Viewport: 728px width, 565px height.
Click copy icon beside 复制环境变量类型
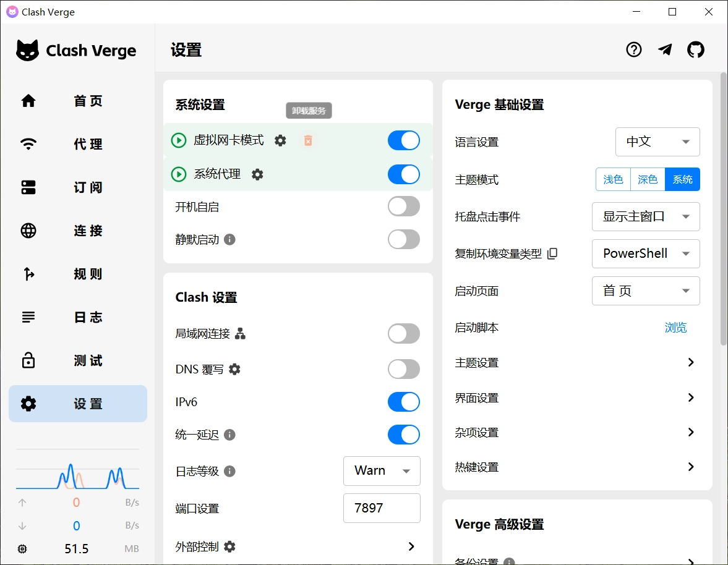click(x=552, y=253)
